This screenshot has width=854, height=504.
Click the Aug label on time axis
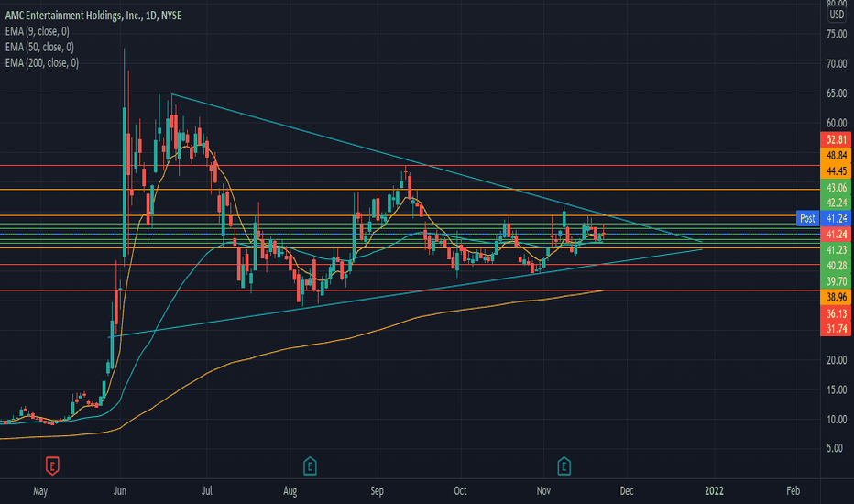290,491
